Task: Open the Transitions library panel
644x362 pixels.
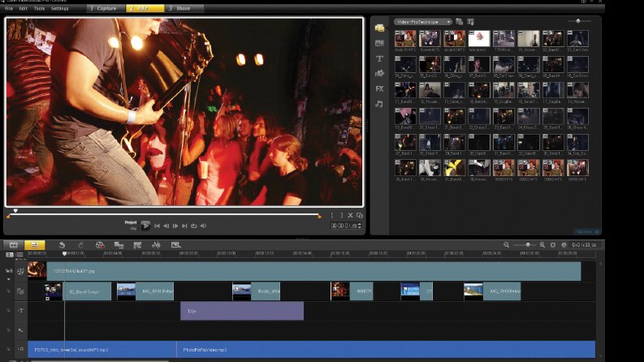Action: (x=379, y=43)
